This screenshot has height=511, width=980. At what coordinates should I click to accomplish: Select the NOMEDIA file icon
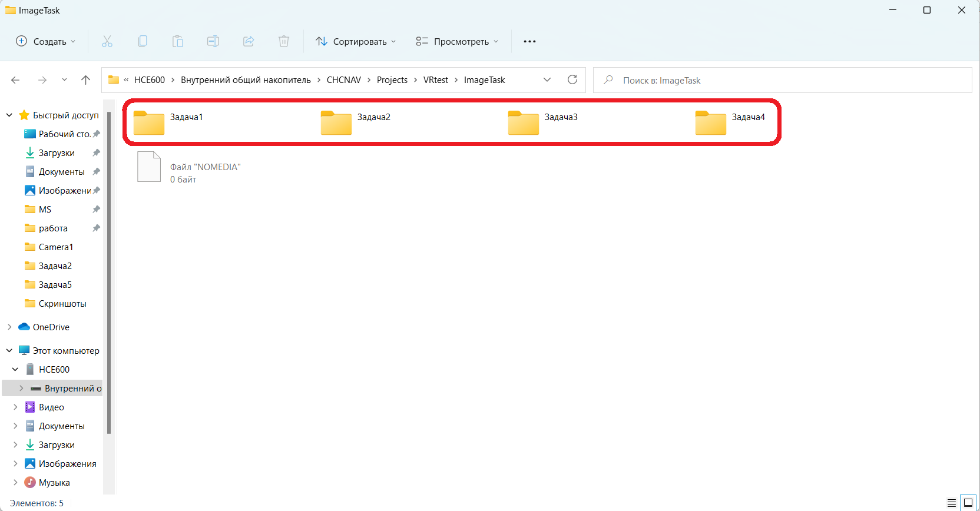pyautogui.click(x=149, y=167)
